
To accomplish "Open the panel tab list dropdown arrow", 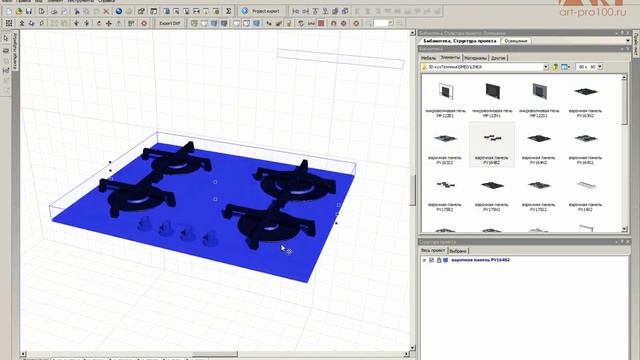I will [x=627, y=41].
